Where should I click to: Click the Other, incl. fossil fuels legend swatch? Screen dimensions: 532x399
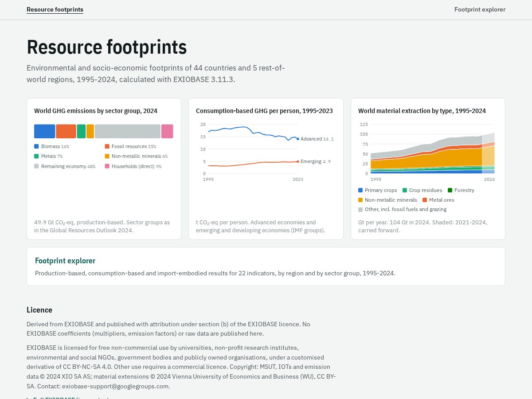pyautogui.click(x=360, y=209)
